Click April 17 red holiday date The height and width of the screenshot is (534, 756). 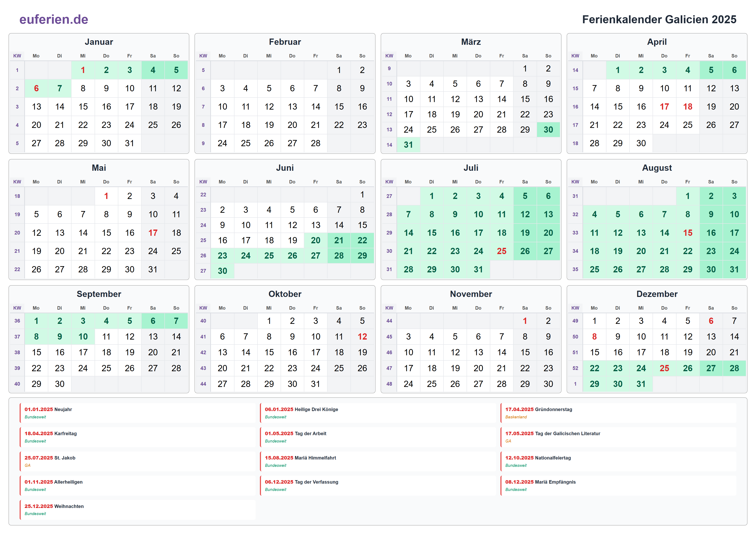point(664,107)
